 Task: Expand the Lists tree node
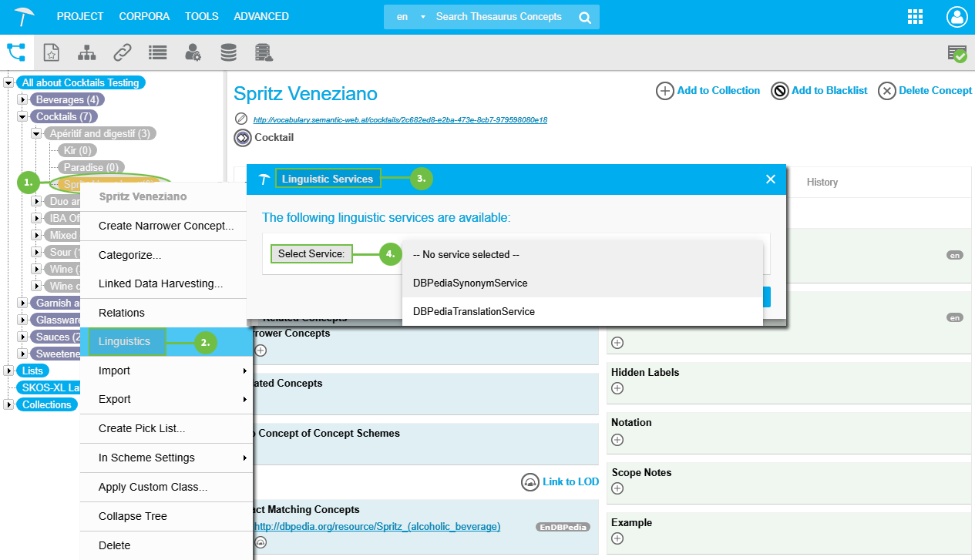8,371
